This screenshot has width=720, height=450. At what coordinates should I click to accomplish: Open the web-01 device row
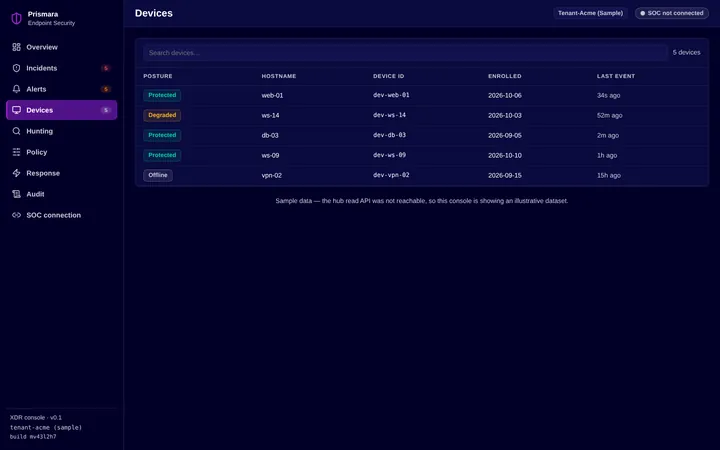click(422, 96)
